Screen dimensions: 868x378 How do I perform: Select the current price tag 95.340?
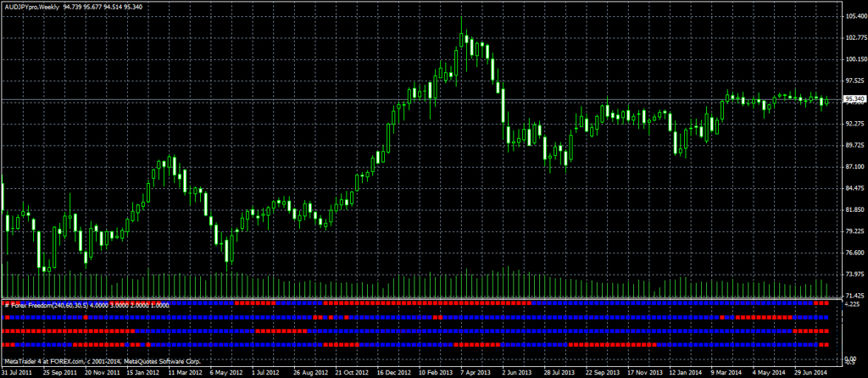point(854,99)
